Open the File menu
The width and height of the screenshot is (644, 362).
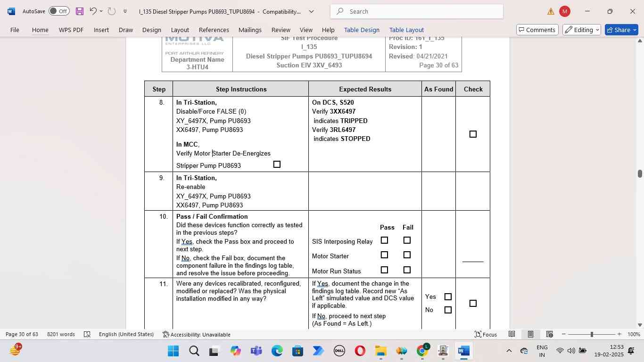pyautogui.click(x=15, y=30)
